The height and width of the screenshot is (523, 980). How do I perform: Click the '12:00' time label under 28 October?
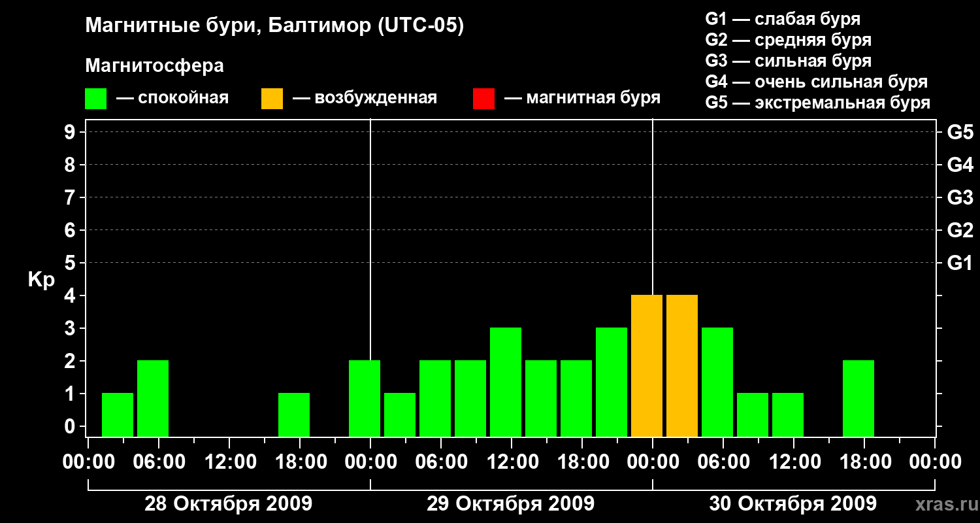click(x=230, y=462)
